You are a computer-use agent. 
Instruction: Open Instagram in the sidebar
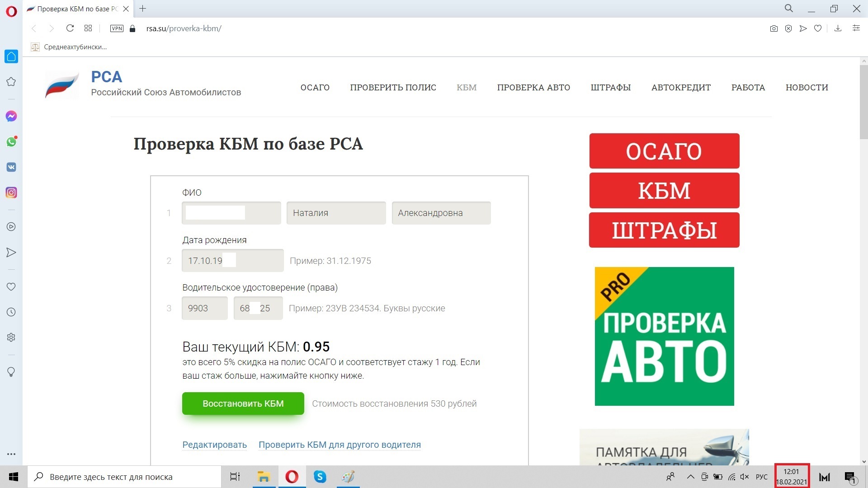pyautogui.click(x=11, y=192)
